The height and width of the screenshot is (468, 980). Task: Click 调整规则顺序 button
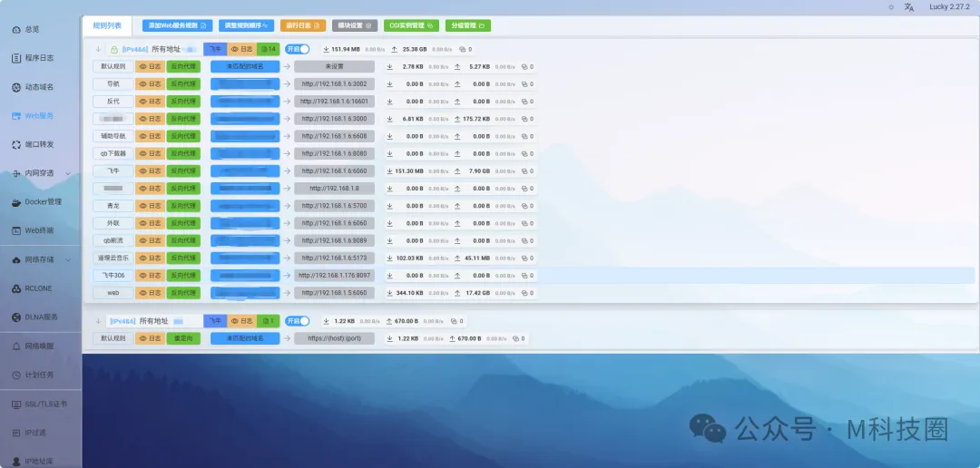246,25
